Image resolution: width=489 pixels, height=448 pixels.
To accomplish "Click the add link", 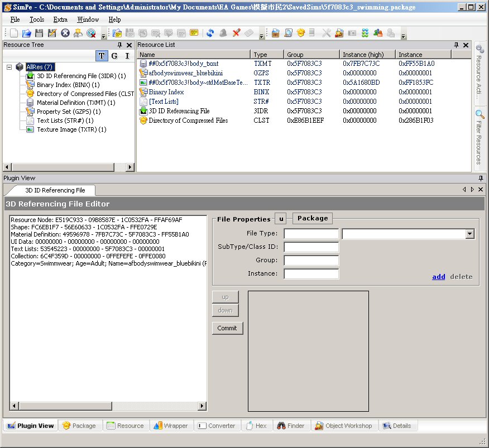I will (438, 277).
